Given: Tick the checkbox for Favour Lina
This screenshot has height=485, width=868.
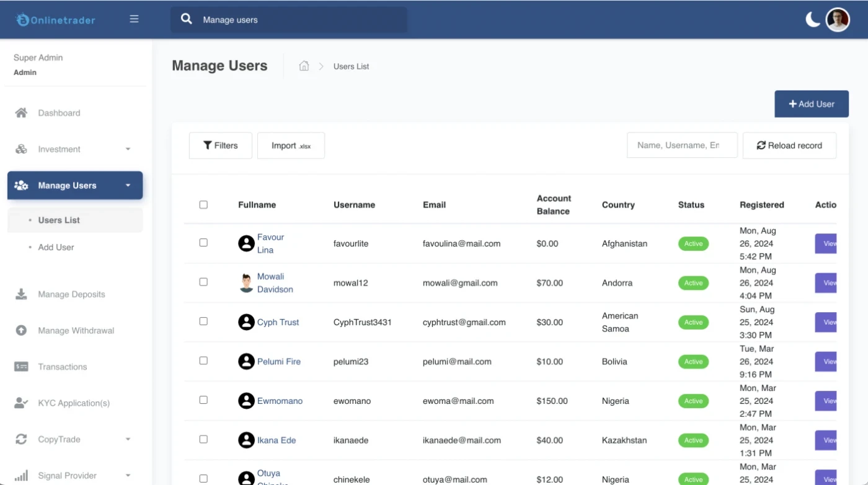Looking at the screenshot, I should pyautogui.click(x=203, y=243).
